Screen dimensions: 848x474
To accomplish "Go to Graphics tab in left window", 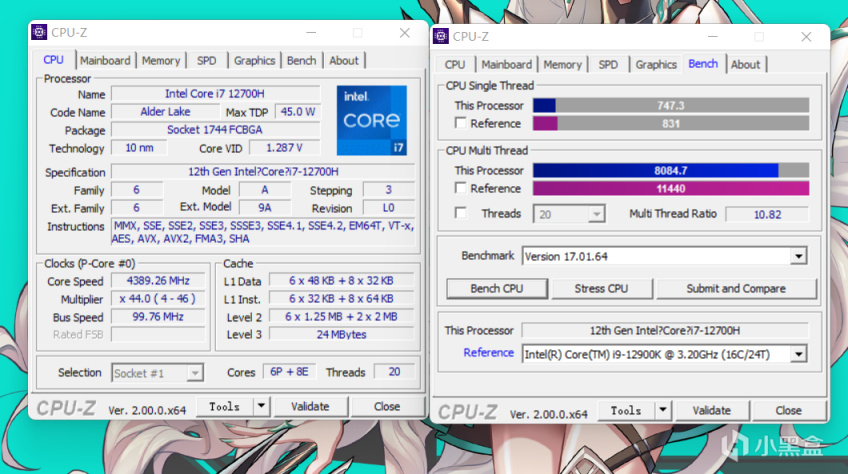I will pos(254,61).
